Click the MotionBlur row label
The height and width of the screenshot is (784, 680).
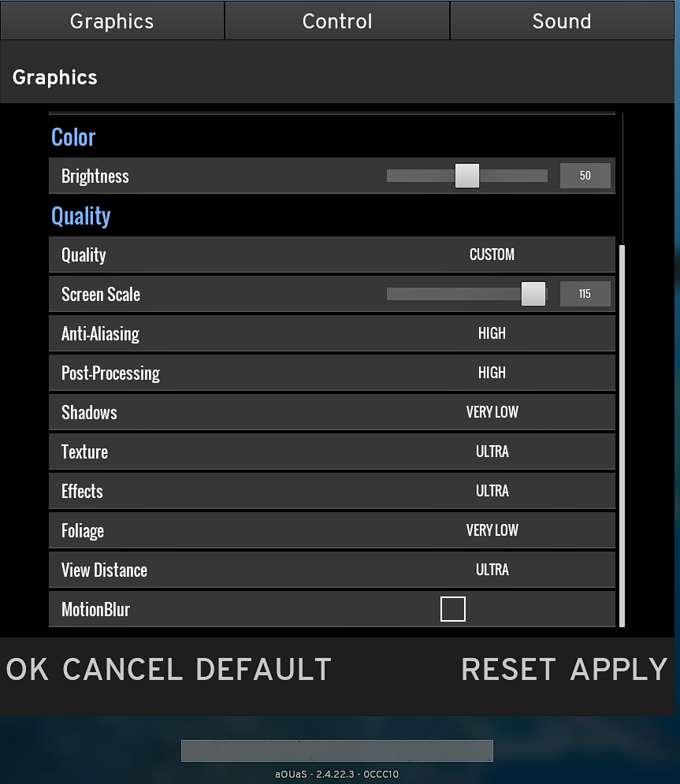point(95,610)
